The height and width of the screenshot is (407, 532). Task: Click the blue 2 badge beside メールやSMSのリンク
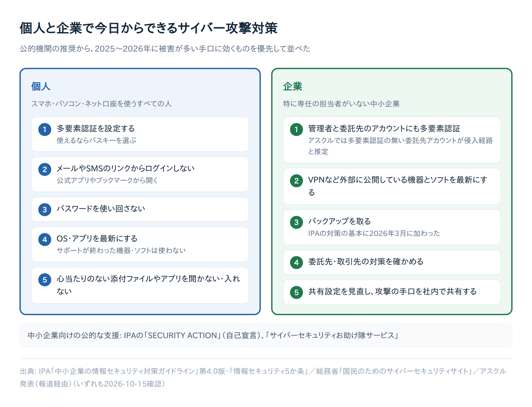(x=45, y=169)
